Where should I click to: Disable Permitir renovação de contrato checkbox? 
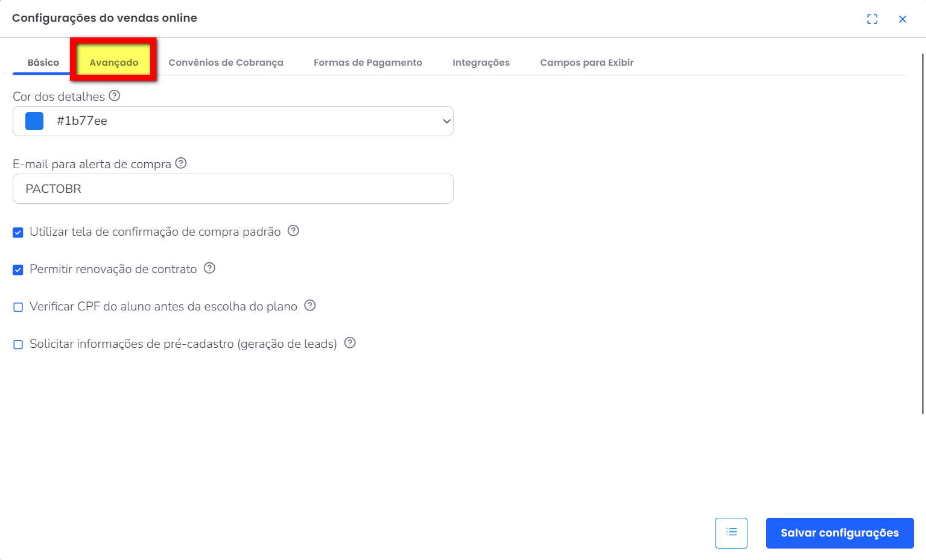point(18,270)
